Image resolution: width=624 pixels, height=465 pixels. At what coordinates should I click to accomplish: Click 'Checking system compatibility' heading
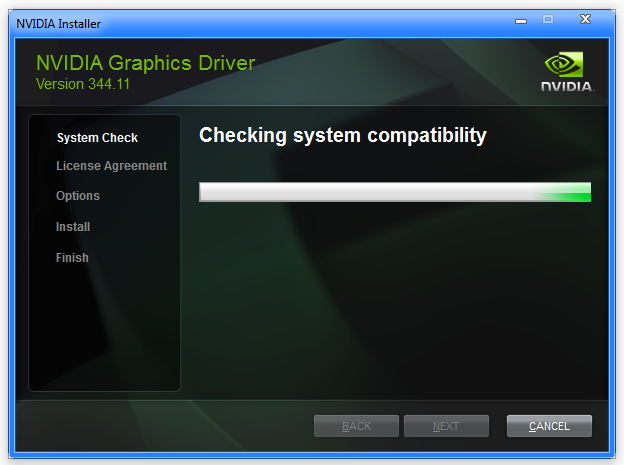(343, 135)
